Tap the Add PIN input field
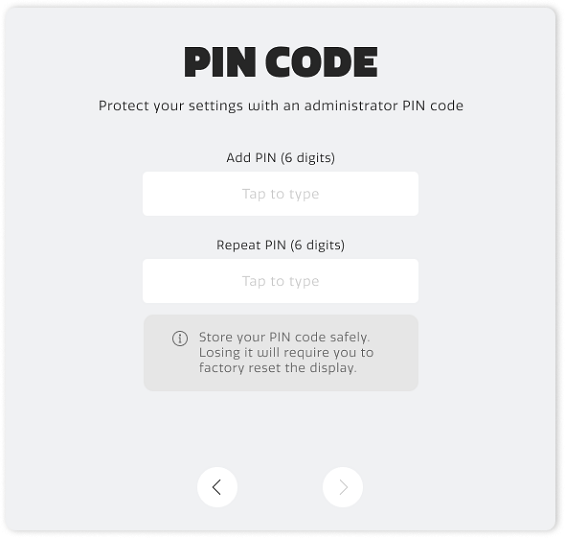Screen dimensions: 565x538 pos(280,194)
